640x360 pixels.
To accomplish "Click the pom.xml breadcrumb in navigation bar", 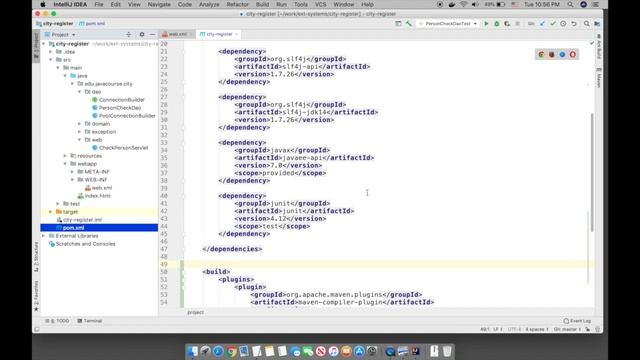I will 92,24.
